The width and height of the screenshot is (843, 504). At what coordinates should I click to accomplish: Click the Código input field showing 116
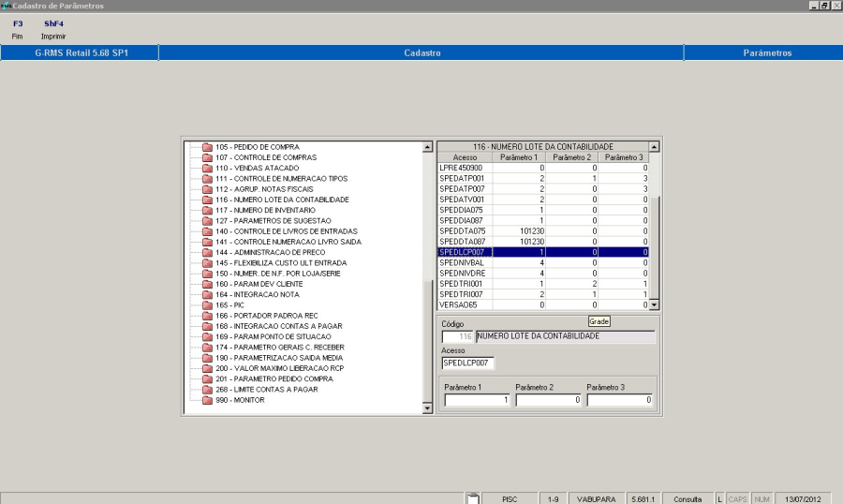457,336
